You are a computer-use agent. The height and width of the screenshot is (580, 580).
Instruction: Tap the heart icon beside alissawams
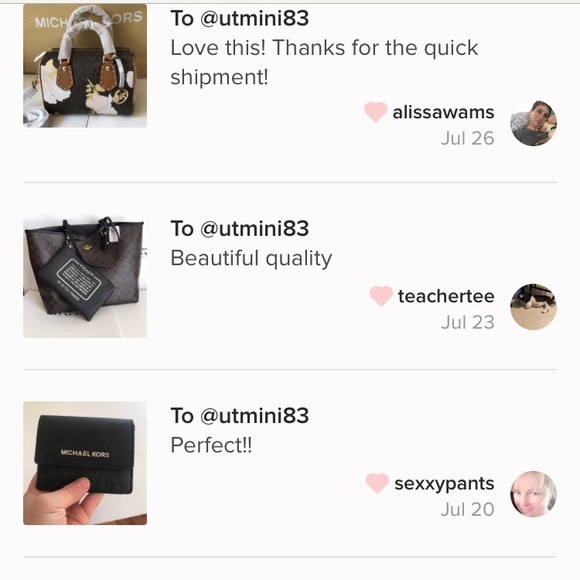pos(375,112)
